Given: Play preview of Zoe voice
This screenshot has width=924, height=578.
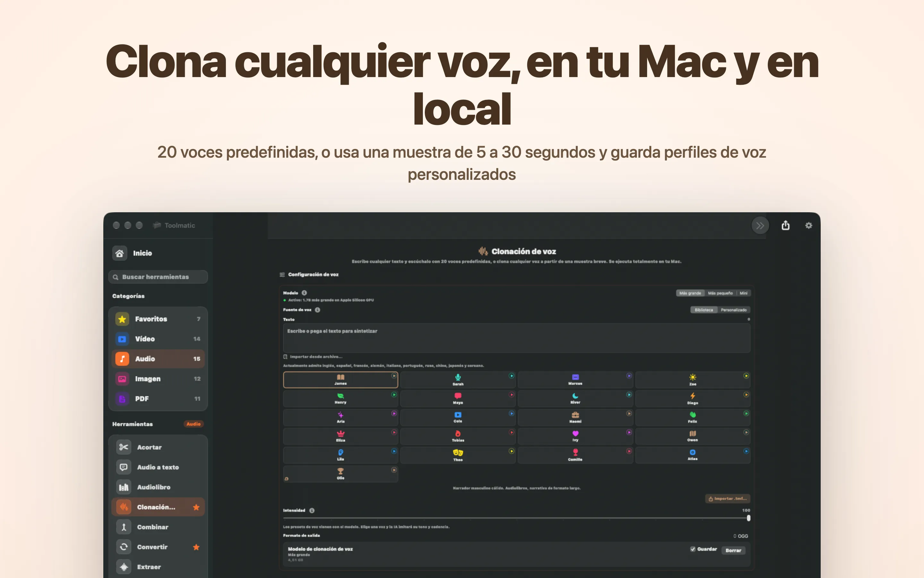Looking at the screenshot, I should click(746, 376).
